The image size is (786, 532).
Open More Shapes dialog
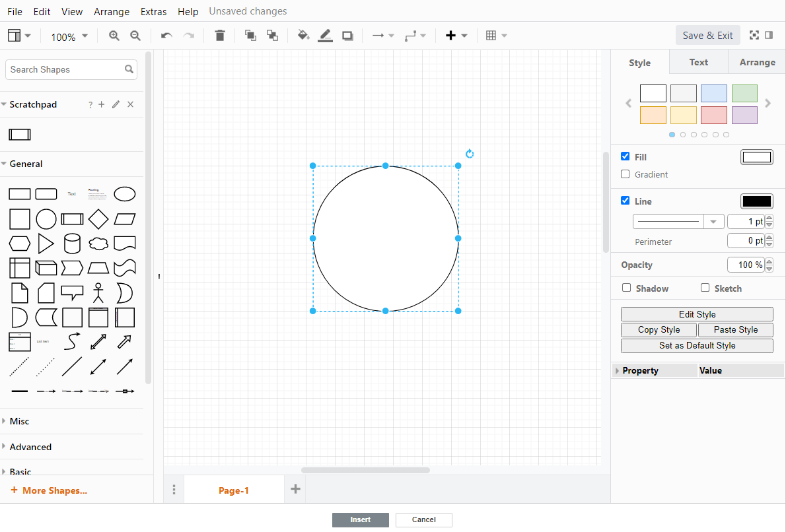coord(48,490)
